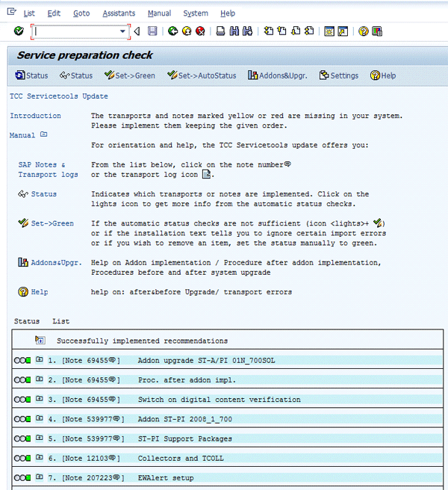This screenshot has width=448, height=490.
Task: Click the Settings toolbar button
Action: (338, 75)
